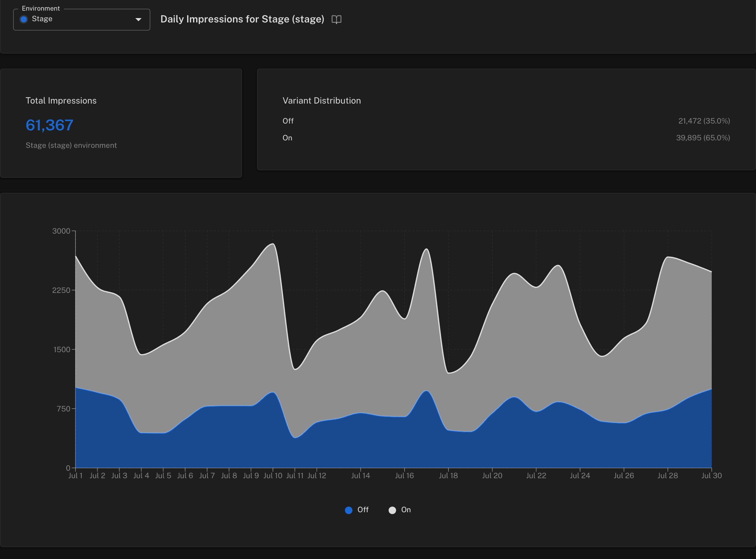The height and width of the screenshot is (559, 756).
Task: Click the Jul 11 x-axis label
Action: (295, 475)
